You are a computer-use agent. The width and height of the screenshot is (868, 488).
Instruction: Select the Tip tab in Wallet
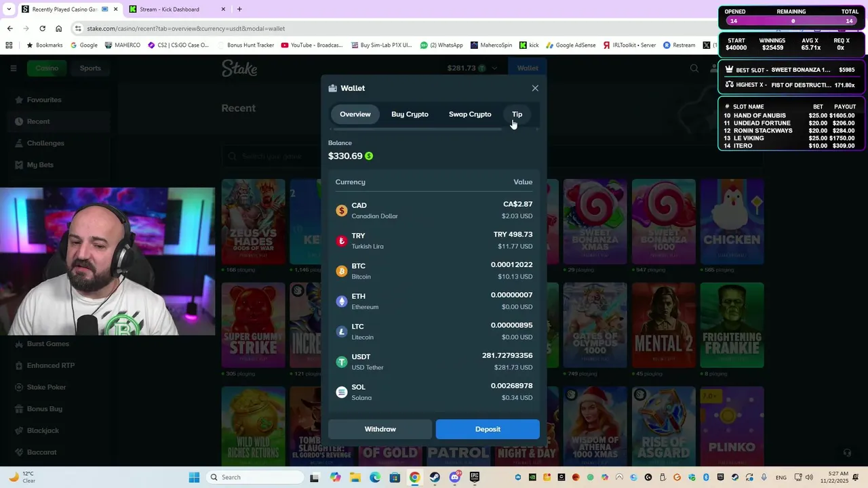(517, 114)
